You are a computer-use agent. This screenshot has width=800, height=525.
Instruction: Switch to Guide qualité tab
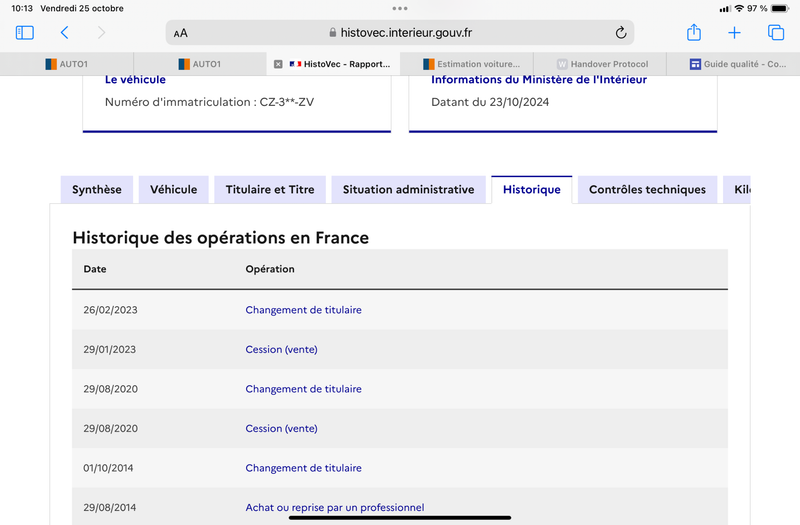point(733,64)
